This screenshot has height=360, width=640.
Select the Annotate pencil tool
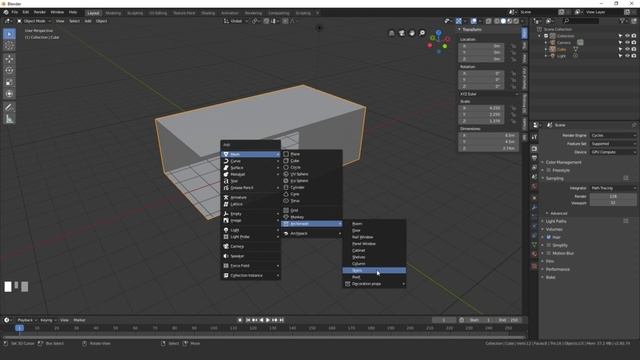click(x=9, y=107)
